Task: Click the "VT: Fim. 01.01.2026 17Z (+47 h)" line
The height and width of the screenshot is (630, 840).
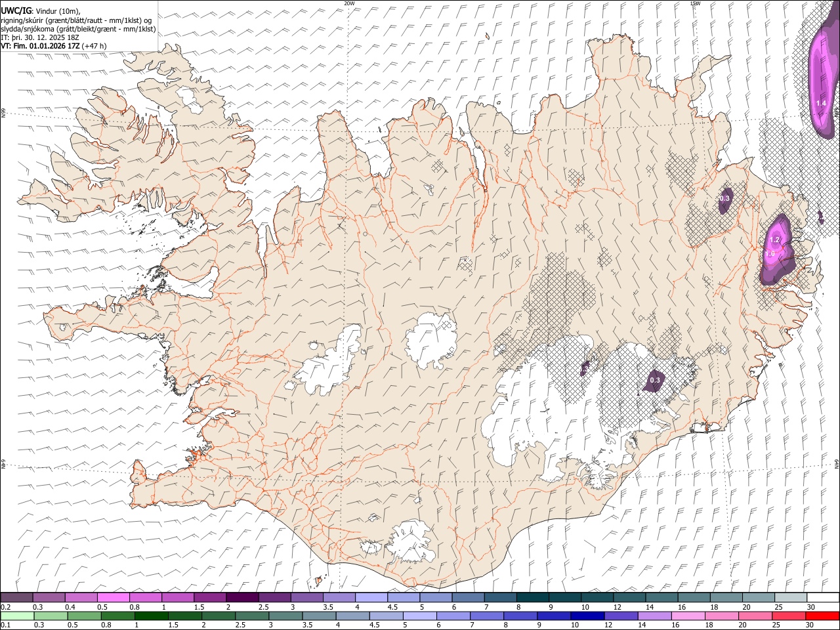Action: pos(53,46)
